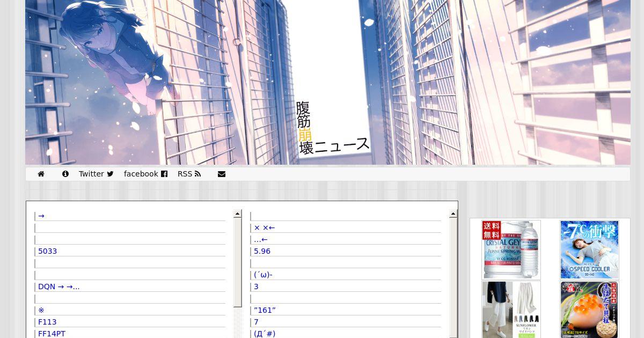Click the left list scrollbar up arrow
Image resolution: width=644 pixels, height=338 pixels.
click(x=238, y=214)
